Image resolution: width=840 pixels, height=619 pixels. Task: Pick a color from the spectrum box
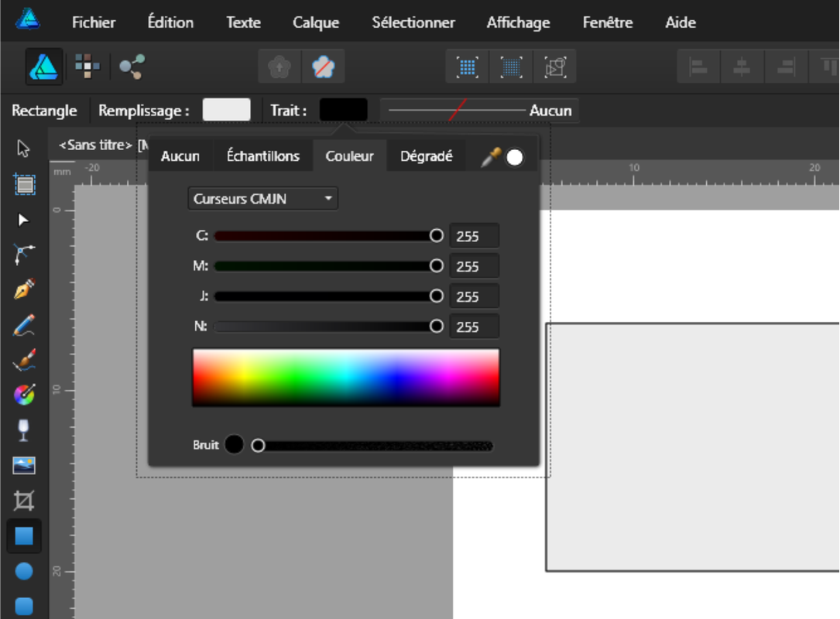pyautogui.click(x=346, y=378)
